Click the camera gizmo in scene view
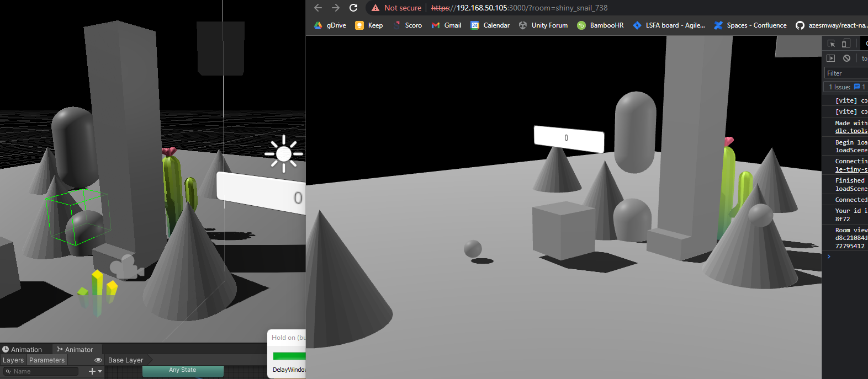Screen dimensions: 868x379 point(127,267)
